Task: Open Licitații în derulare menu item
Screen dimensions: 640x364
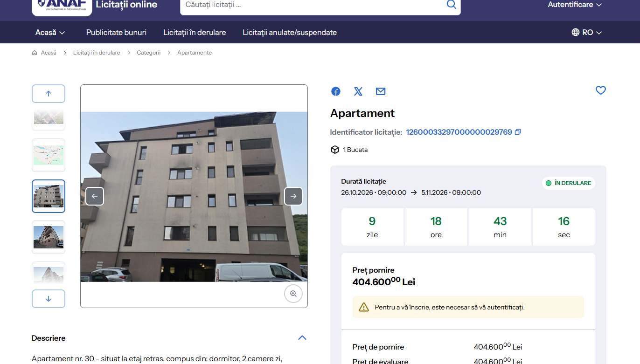Action: click(x=195, y=33)
